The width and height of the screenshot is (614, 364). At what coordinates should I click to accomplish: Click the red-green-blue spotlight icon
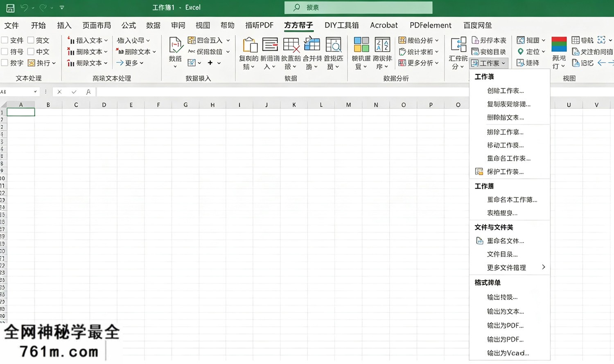[x=559, y=44]
